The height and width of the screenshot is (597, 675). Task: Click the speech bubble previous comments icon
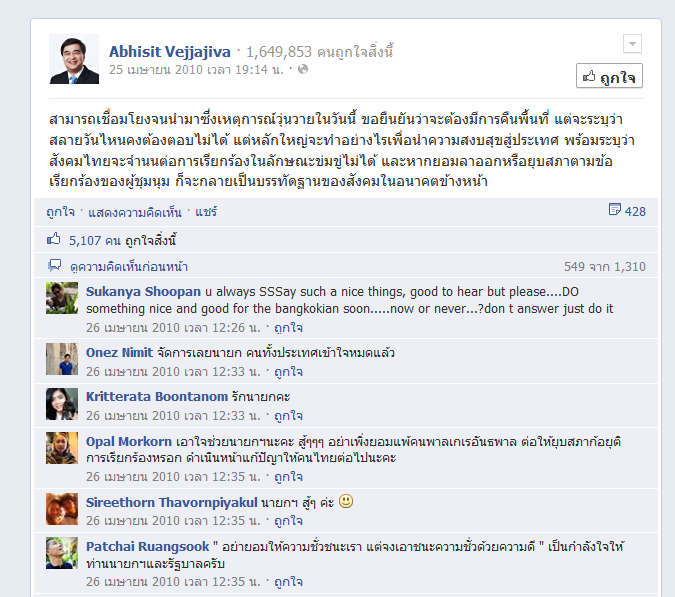click(54, 265)
